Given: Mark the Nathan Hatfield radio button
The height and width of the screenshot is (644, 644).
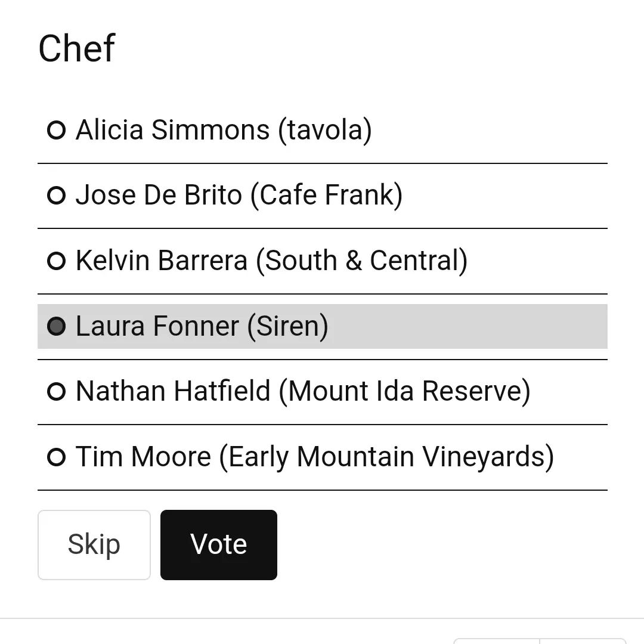Looking at the screenshot, I should tap(56, 391).
